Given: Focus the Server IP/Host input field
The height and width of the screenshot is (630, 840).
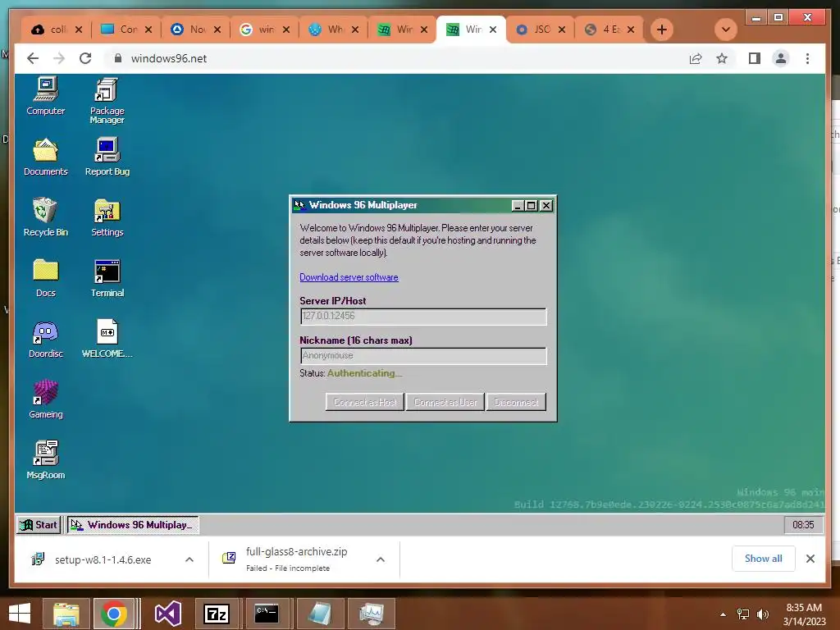Looking at the screenshot, I should pos(423,316).
